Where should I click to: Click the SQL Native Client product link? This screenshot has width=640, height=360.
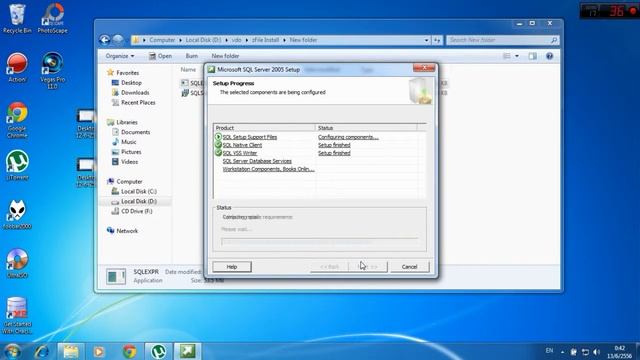(x=242, y=145)
